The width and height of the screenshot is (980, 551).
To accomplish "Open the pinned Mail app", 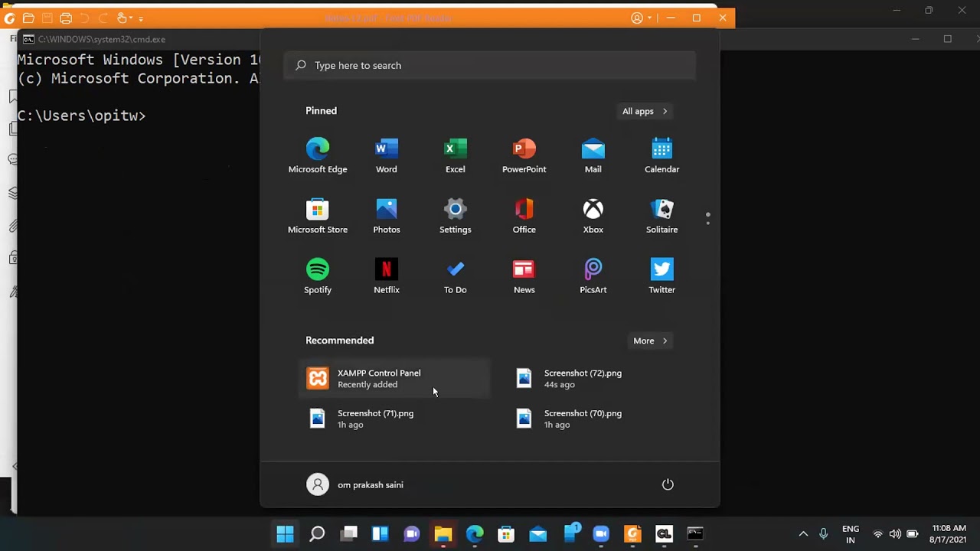I will (593, 155).
